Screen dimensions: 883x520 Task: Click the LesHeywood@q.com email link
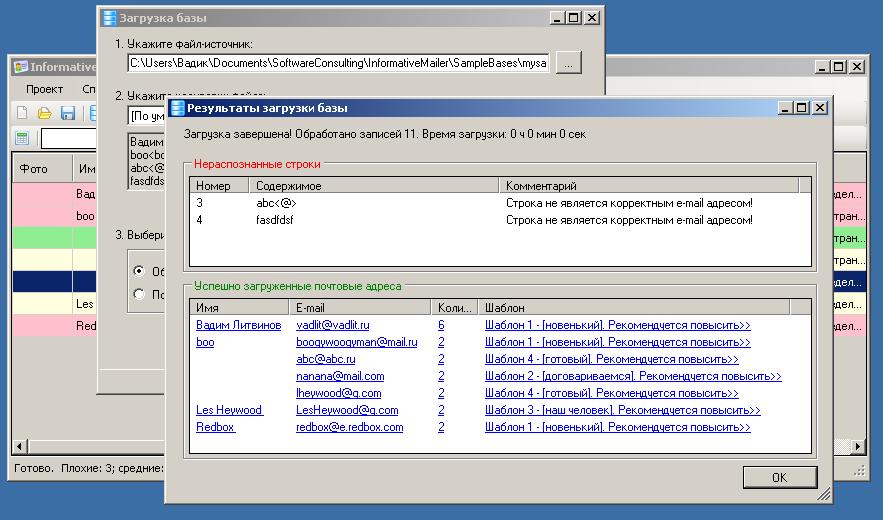(x=347, y=410)
